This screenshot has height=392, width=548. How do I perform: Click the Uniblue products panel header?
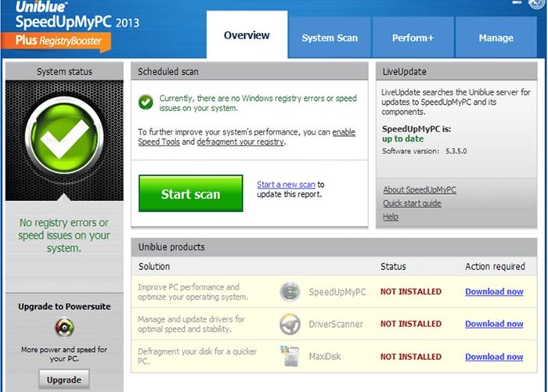333,247
